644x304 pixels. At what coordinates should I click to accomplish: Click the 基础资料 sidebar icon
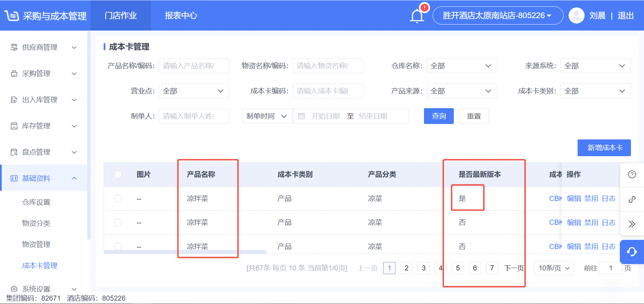[x=14, y=178]
